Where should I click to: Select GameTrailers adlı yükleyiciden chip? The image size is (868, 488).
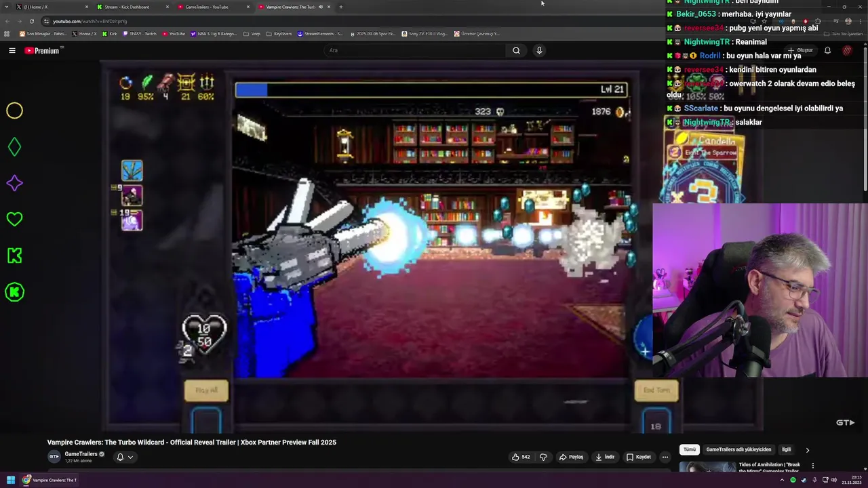coord(738,449)
